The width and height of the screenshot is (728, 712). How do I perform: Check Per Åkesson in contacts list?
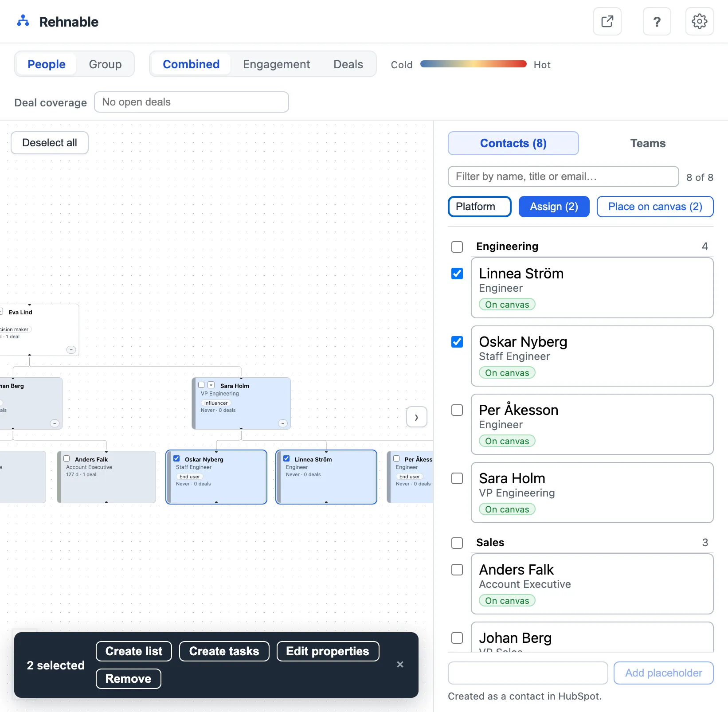point(457,410)
